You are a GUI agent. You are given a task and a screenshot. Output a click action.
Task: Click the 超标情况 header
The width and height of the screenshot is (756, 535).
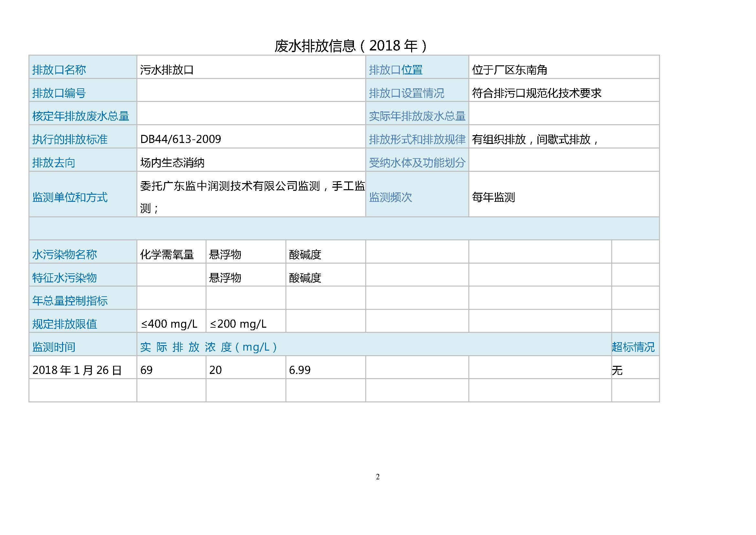pyautogui.click(x=633, y=347)
